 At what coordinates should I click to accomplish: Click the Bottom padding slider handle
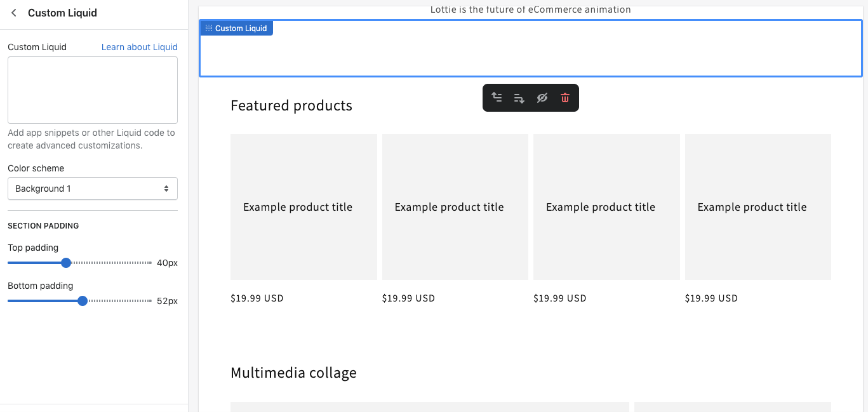[x=82, y=300]
